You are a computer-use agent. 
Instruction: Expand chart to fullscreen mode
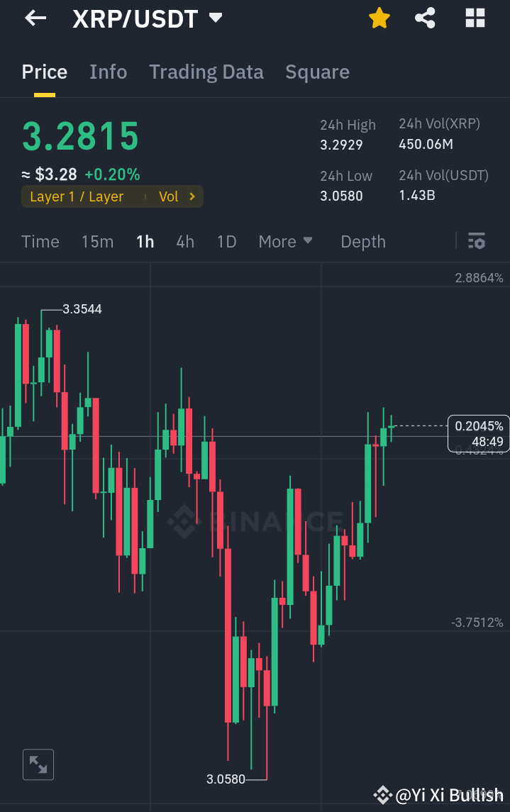coord(38,764)
